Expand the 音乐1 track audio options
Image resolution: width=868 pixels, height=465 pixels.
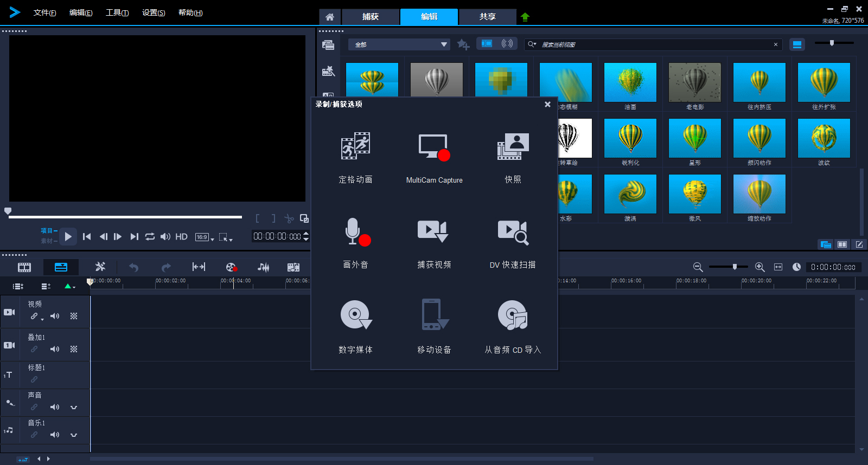coord(74,435)
